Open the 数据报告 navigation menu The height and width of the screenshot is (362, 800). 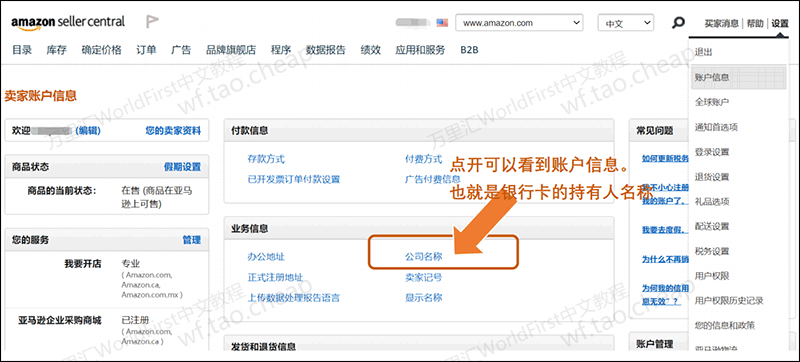[326, 50]
